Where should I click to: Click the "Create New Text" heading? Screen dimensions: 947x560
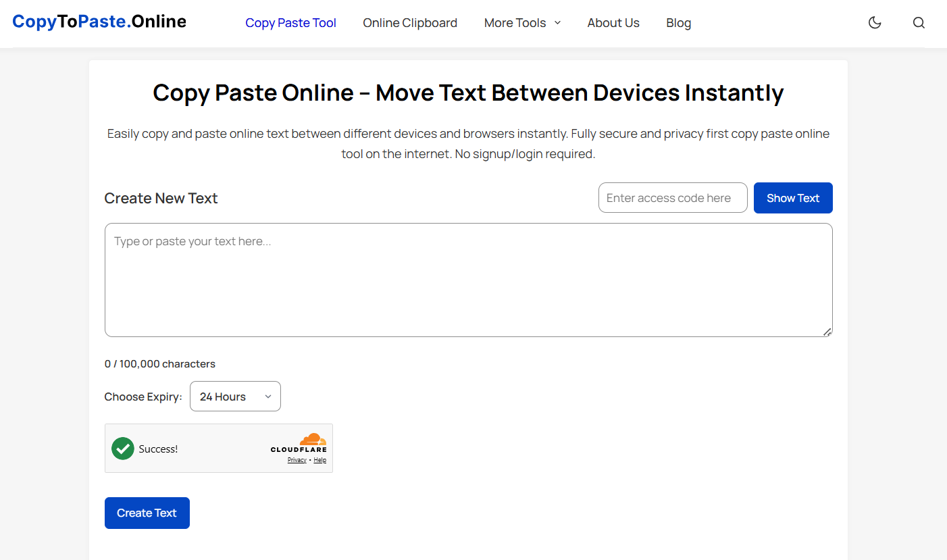tap(161, 199)
